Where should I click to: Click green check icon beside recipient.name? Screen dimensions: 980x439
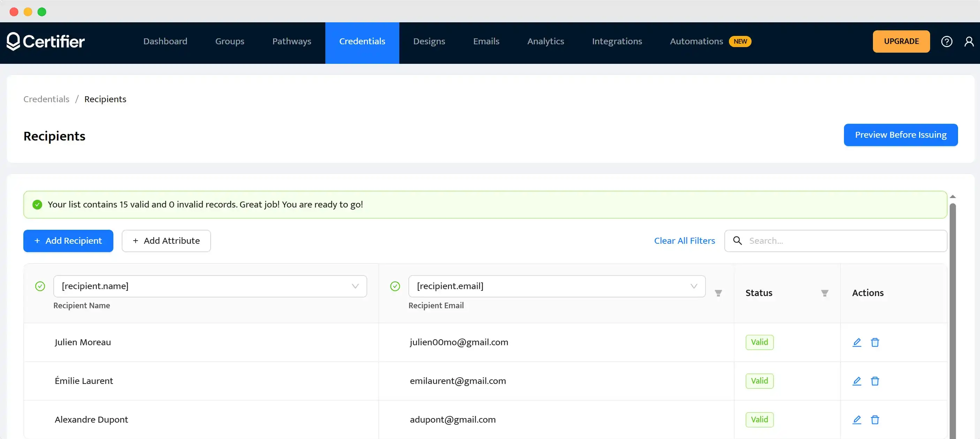coord(40,287)
